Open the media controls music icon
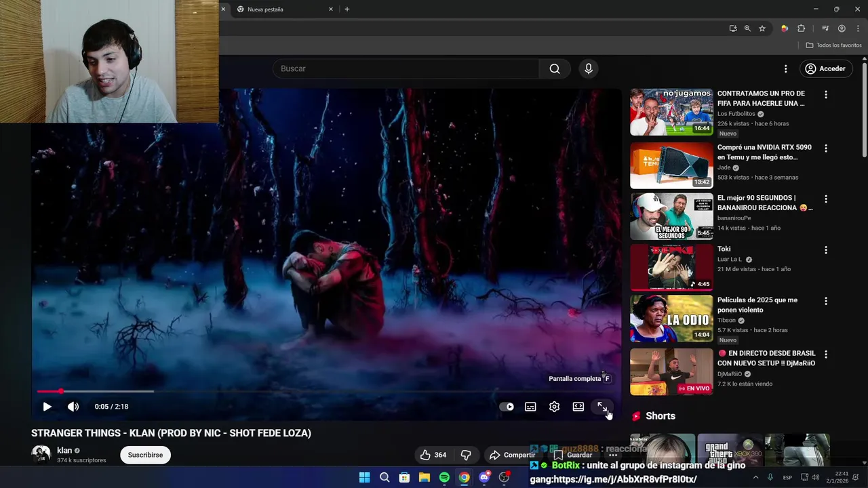The image size is (868, 488). 825,28
